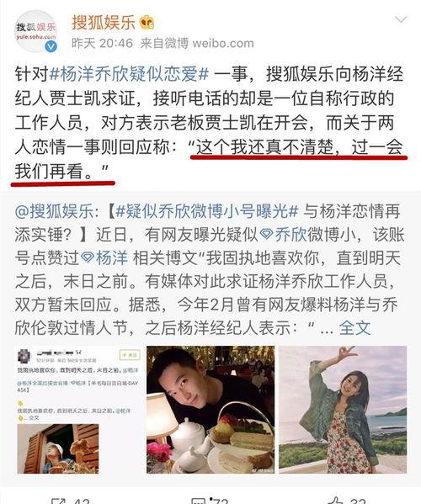Open the 搜狐娱乐 account name

pos(104,23)
